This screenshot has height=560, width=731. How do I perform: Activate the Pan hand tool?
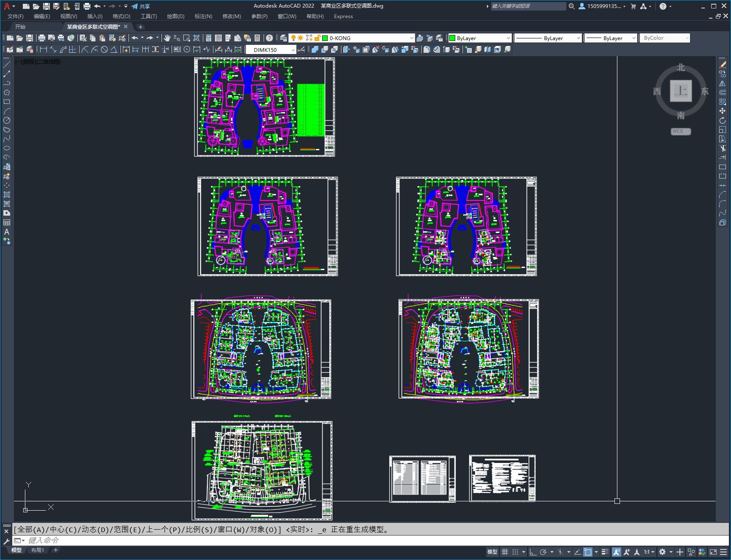[x=167, y=38]
